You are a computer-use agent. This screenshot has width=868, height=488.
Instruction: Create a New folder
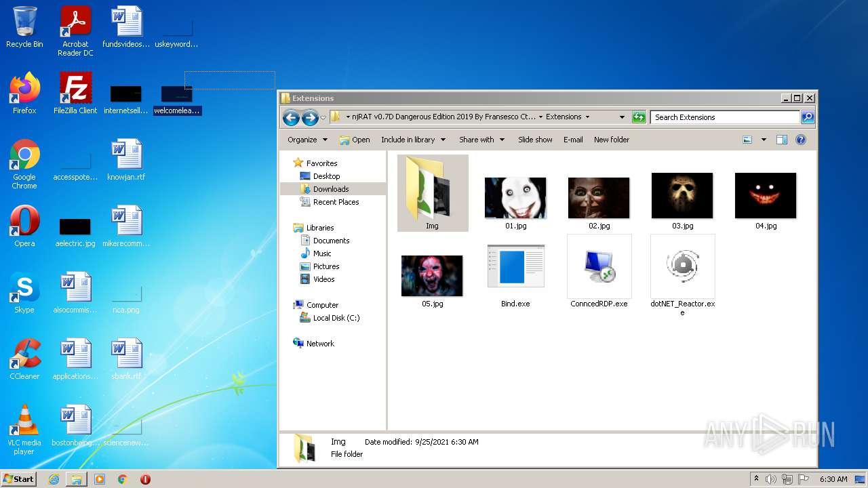[612, 140]
